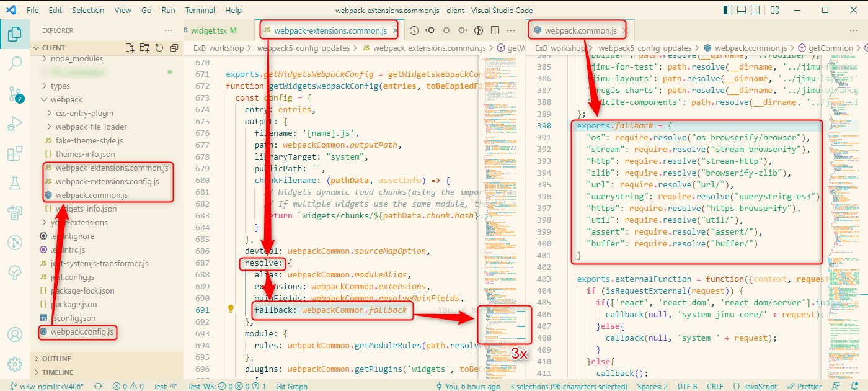The image size is (868, 391).
Task: Open the Accounts menu icon
Action: click(15, 334)
